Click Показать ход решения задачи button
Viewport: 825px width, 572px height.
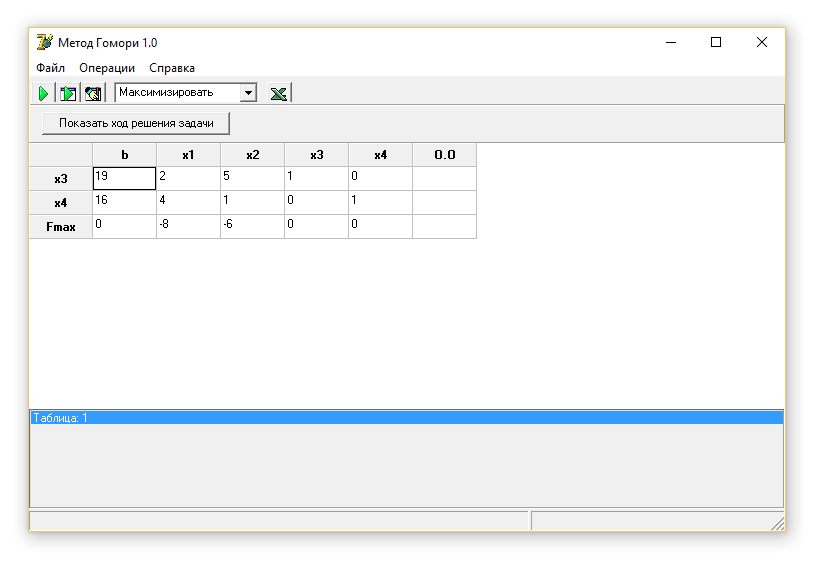[x=136, y=123]
